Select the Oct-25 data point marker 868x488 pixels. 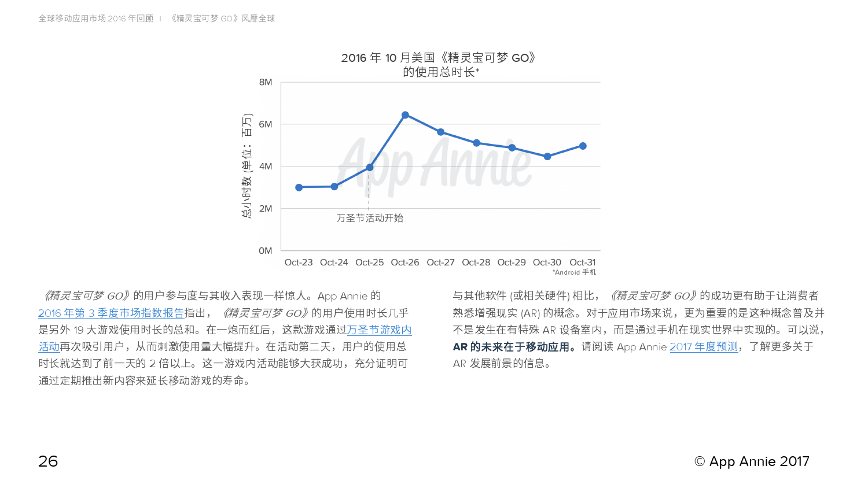coord(370,167)
